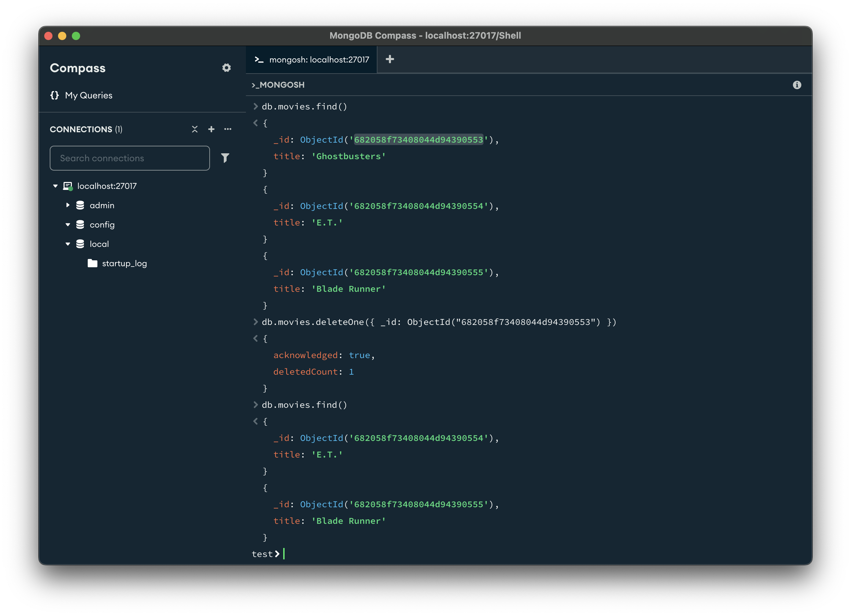Open connections filter funnel icon
The width and height of the screenshot is (851, 616).
point(225,158)
